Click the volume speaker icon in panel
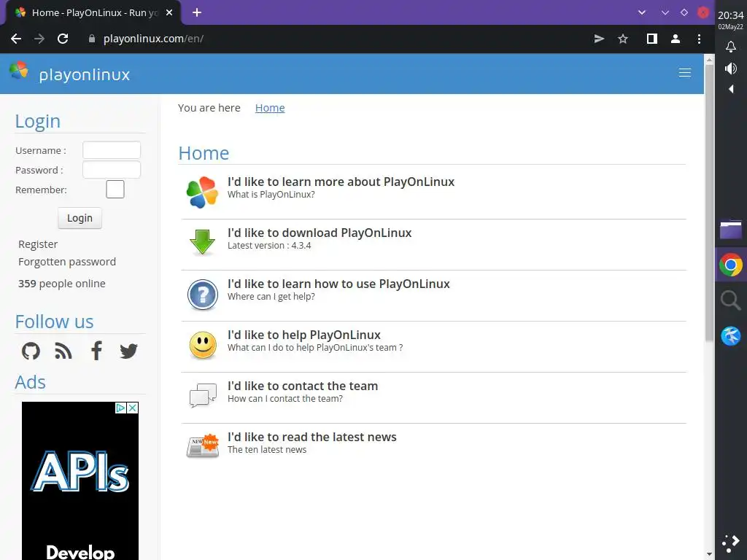This screenshot has height=560, width=747. (x=730, y=69)
